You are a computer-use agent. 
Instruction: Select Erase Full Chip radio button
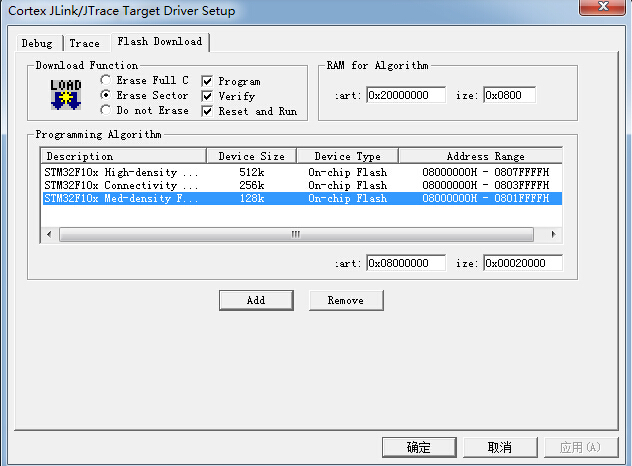pos(106,80)
